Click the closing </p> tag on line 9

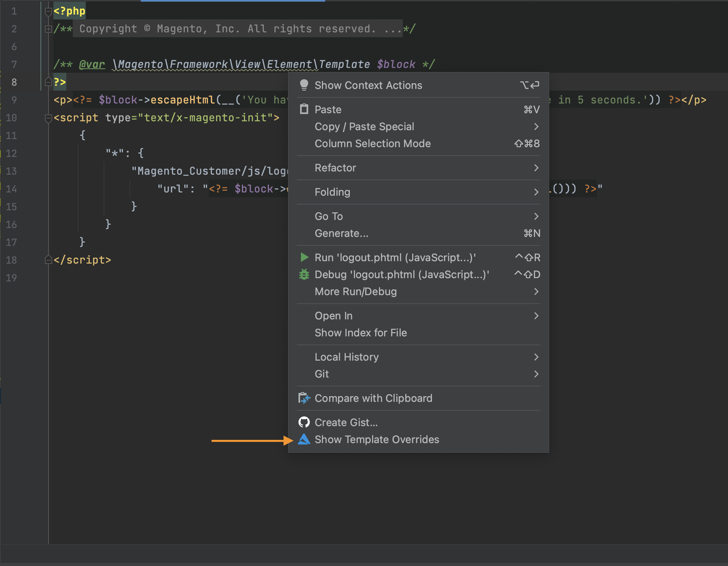tap(694, 100)
